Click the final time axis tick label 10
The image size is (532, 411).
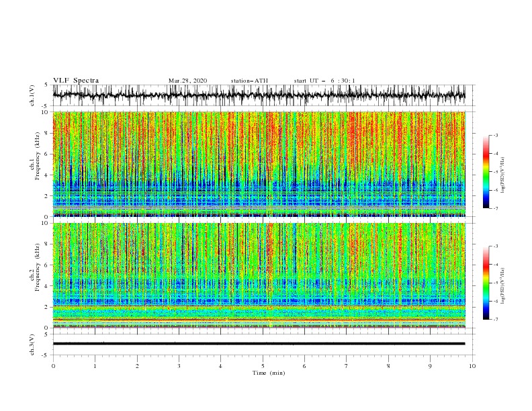point(472,366)
